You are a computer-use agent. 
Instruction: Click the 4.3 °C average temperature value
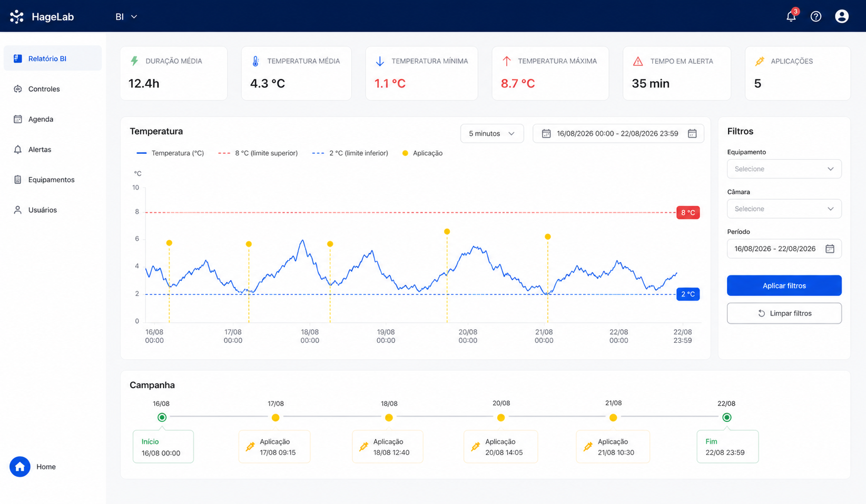(x=268, y=83)
